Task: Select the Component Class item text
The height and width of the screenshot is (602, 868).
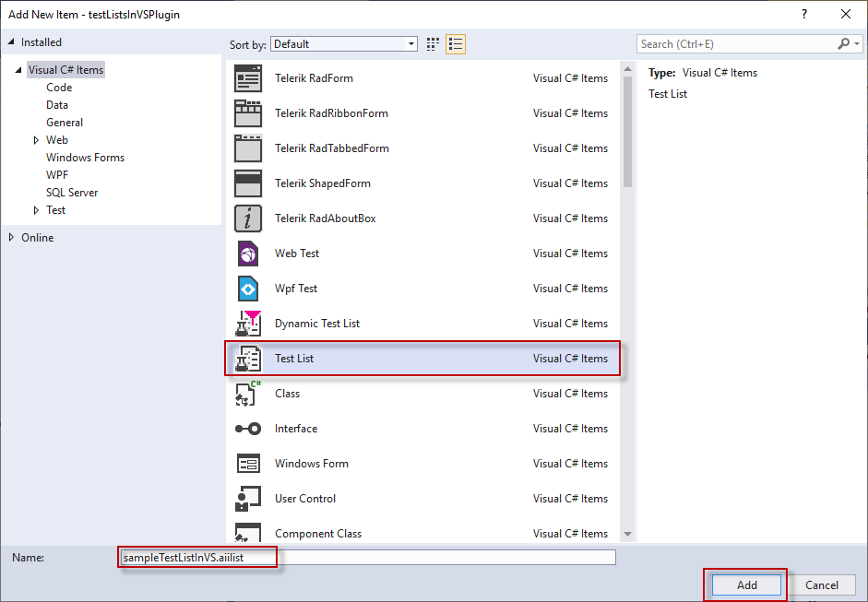Action: 318,534
